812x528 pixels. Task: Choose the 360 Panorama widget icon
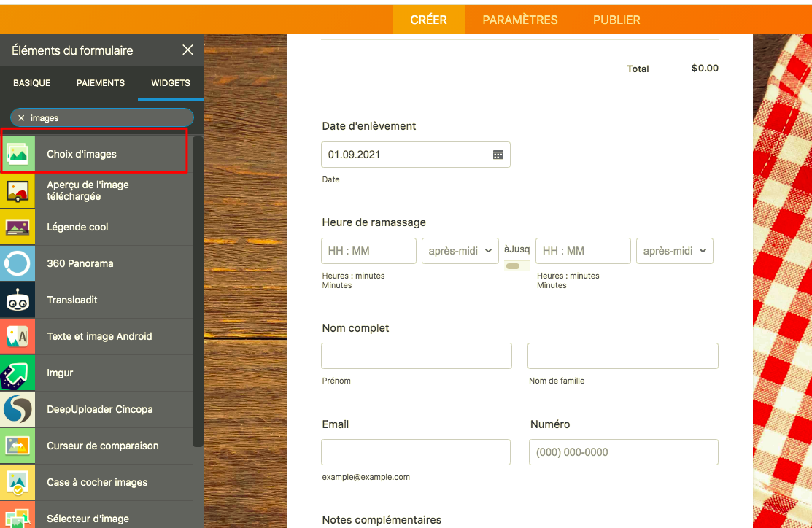tap(18, 263)
